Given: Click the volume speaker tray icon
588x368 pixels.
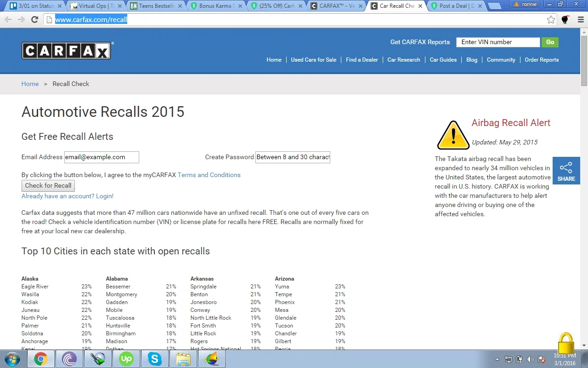Looking at the screenshot, I should click(x=531, y=359).
